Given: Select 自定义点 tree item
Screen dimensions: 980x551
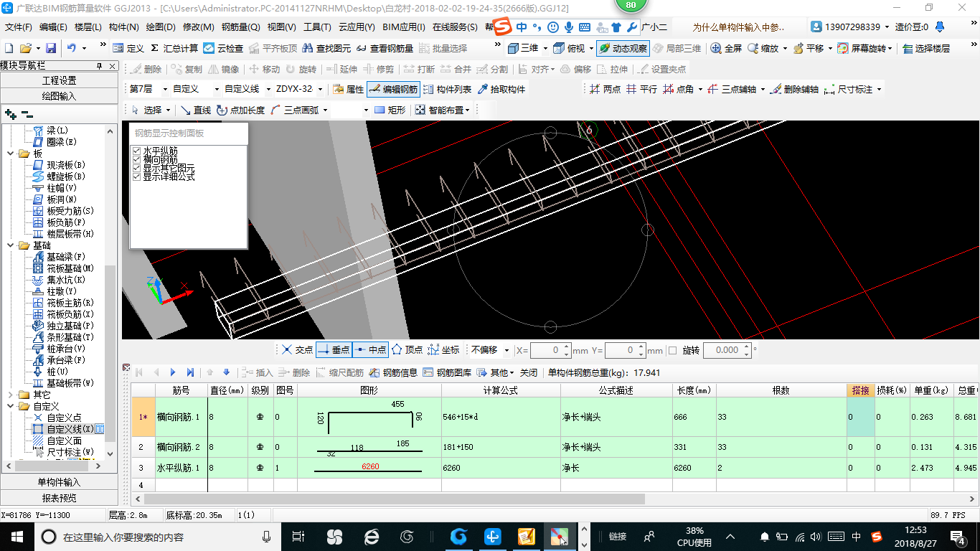Looking at the screenshot, I should [x=57, y=418].
